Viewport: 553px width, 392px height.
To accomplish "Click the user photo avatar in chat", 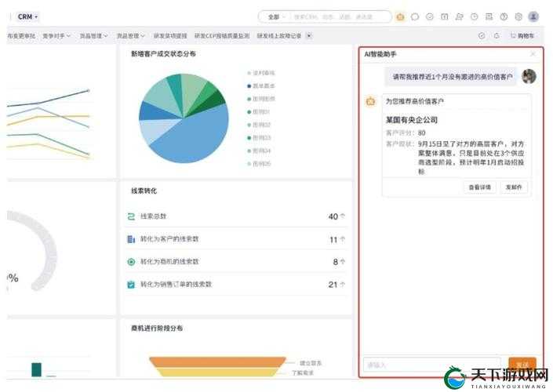I will click(x=529, y=76).
